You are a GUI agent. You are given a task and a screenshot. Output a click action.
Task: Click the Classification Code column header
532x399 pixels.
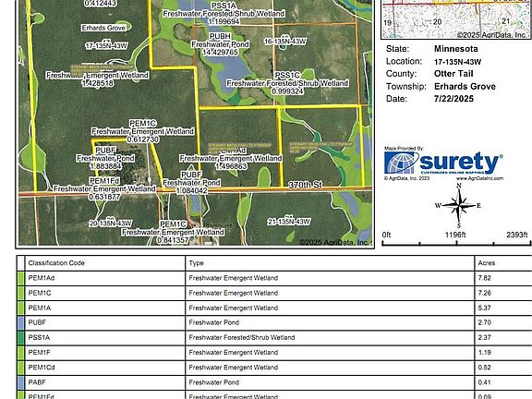coord(56,263)
